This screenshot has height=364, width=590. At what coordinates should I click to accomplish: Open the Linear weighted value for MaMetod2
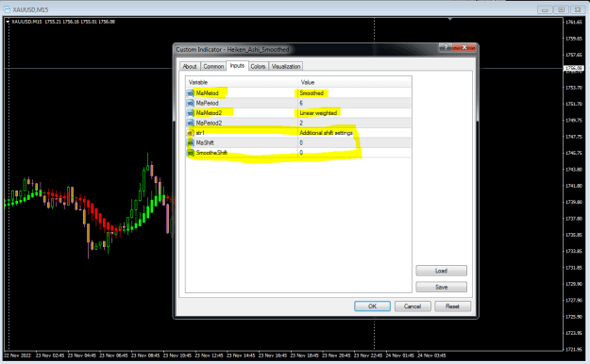[354, 113]
